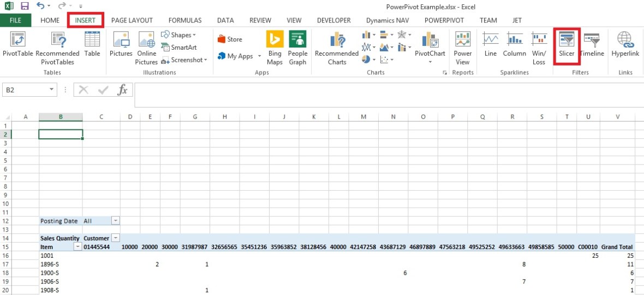This screenshot has height=295, width=644.
Task: Open the Posting Date filter dropdown
Action: click(115, 221)
